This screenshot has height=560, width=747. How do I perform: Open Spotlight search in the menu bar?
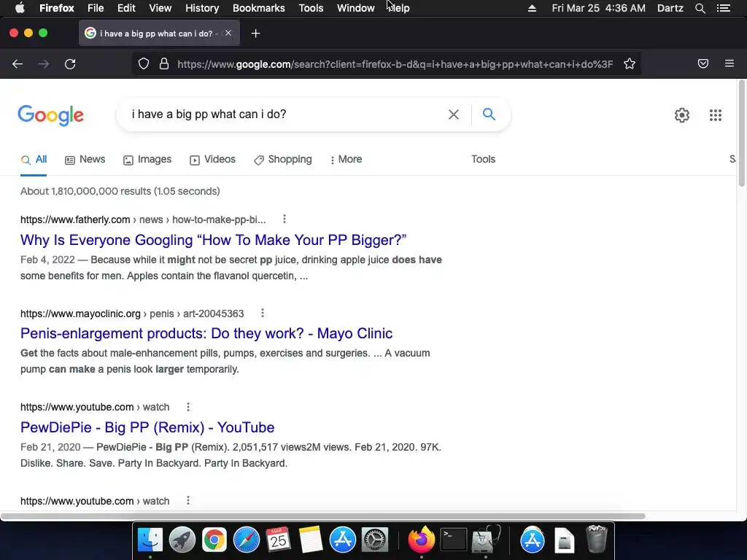[x=700, y=8]
